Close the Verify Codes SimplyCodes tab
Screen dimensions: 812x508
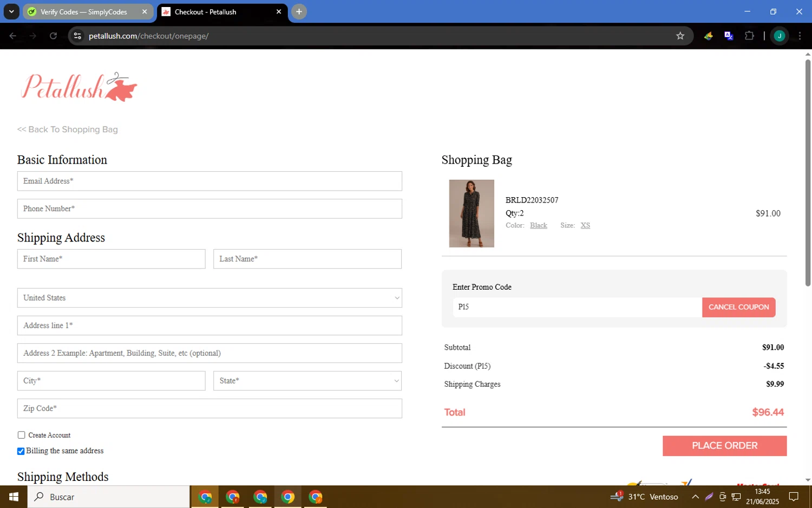(x=145, y=11)
